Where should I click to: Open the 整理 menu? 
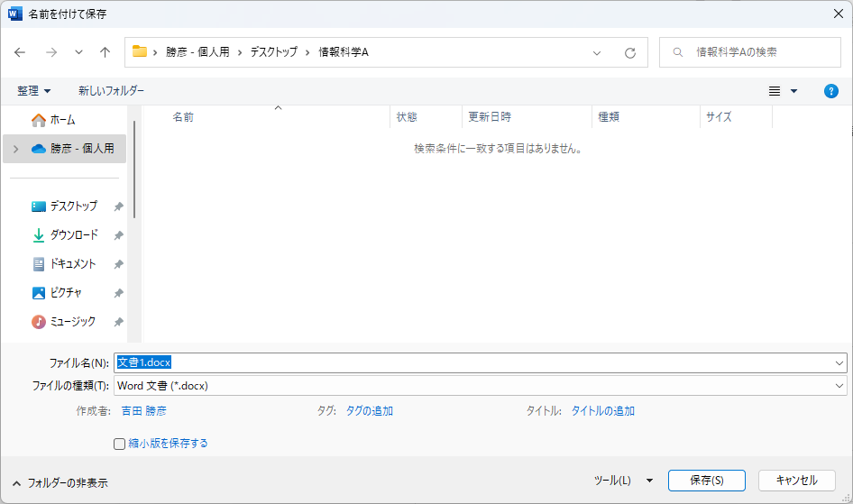(x=33, y=91)
